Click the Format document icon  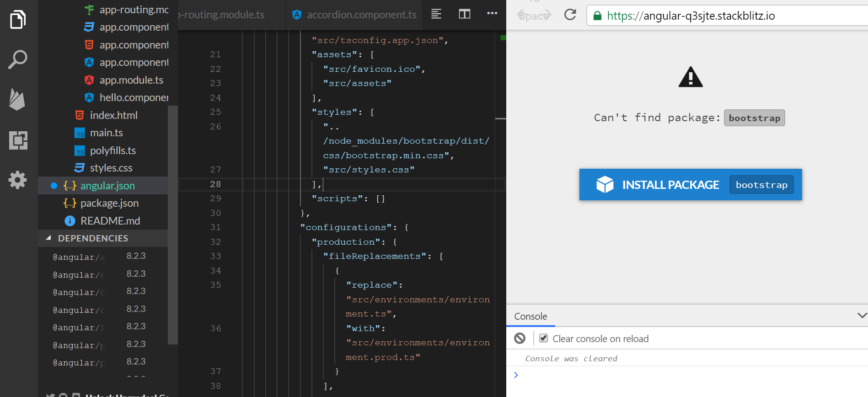(x=436, y=14)
